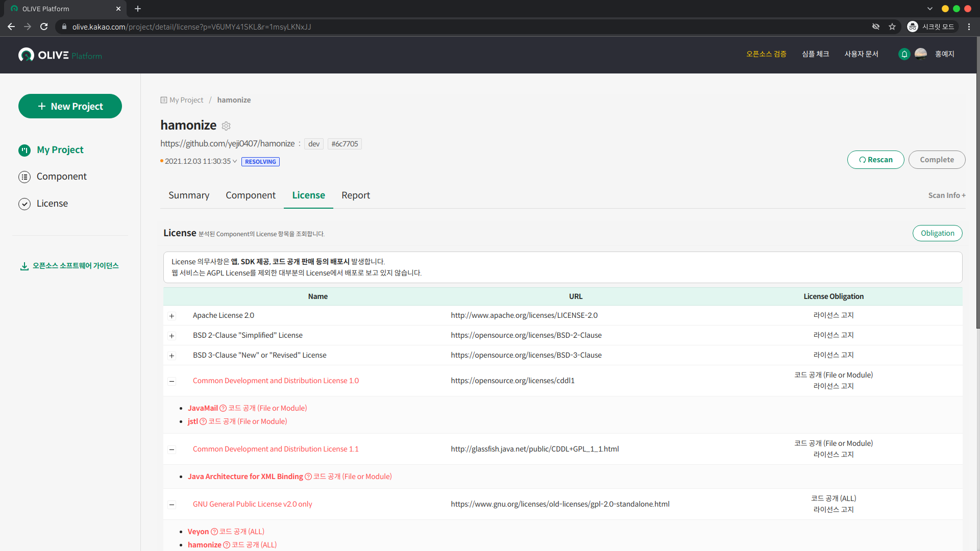Image resolution: width=980 pixels, height=551 pixels.
Task: Open the Report tab
Action: (356, 195)
